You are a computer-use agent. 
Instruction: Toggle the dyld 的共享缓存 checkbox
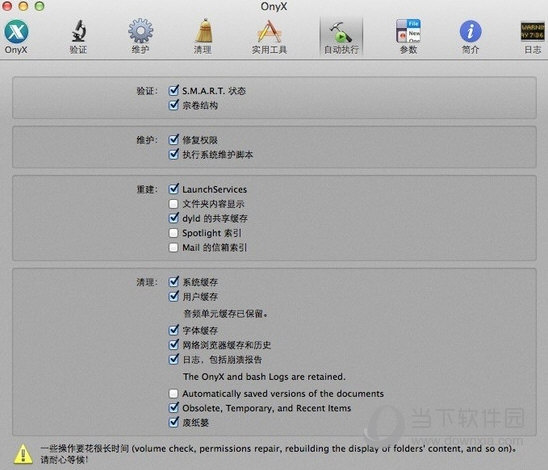173,218
